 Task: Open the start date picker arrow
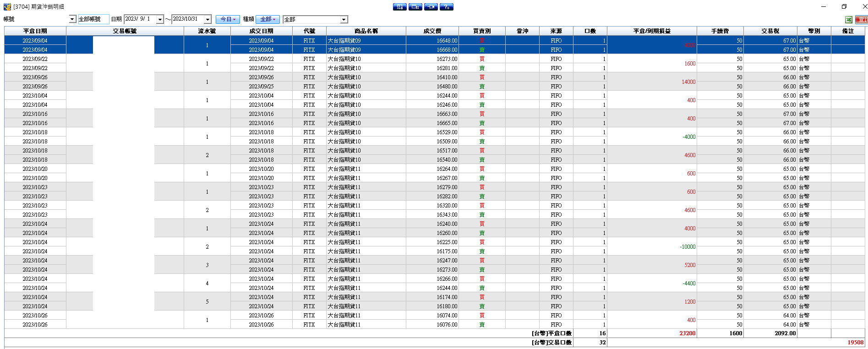pyautogui.click(x=160, y=19)
